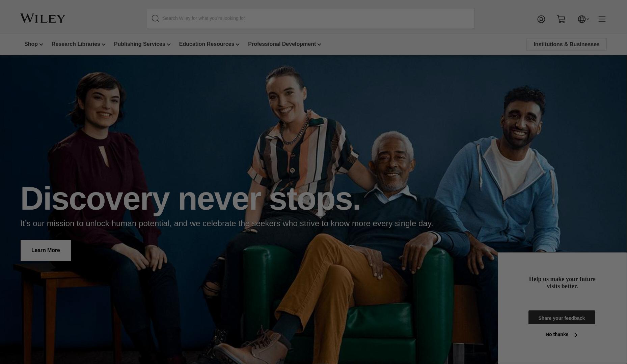Click the Wiley logo
The image size is (627, 364).
point(43,18)
